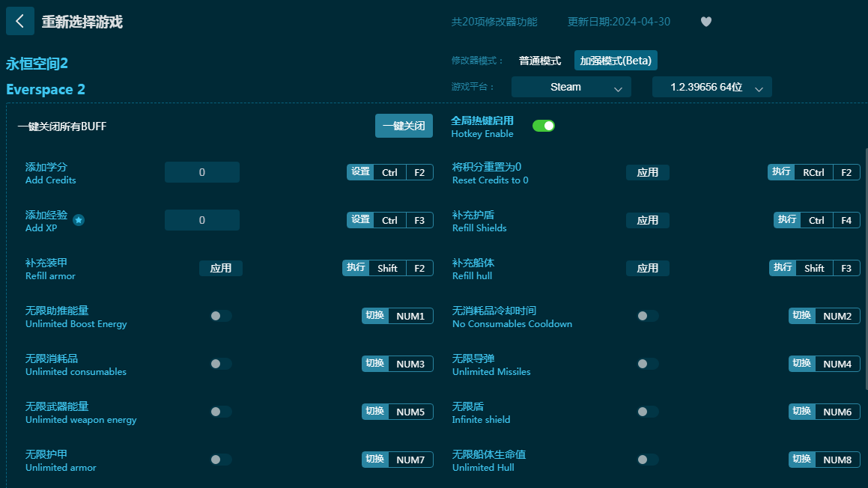Click the RCtrl key of Reset Credits hotkey

coord(814,173)
